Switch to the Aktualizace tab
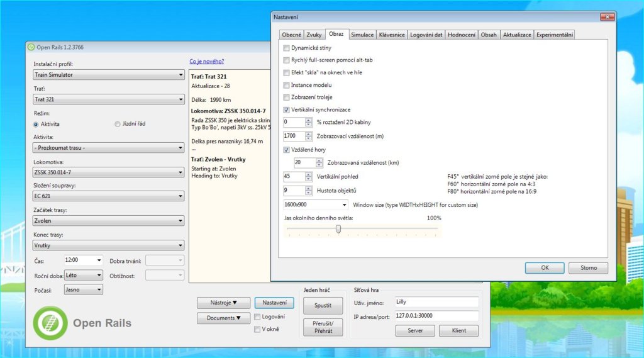Image resolution: width=644 pixels, height=358 pixels. (x=517, y=35)
